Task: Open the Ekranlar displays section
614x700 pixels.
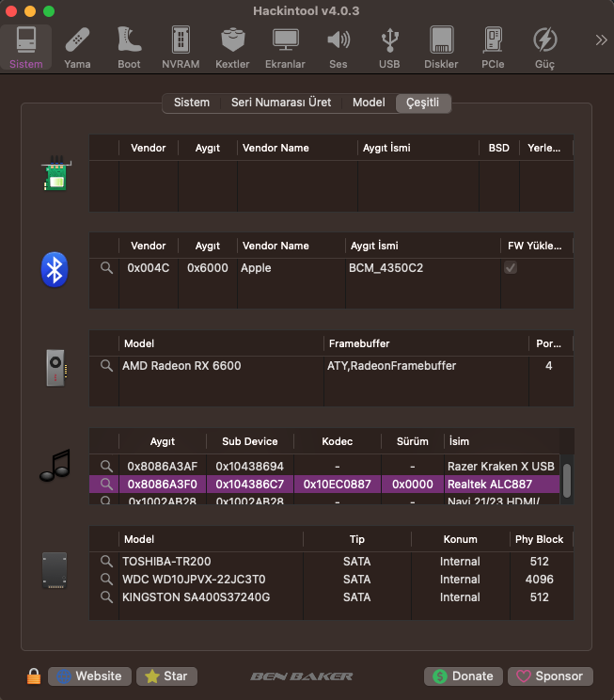Action: click(x=285, y=48)
